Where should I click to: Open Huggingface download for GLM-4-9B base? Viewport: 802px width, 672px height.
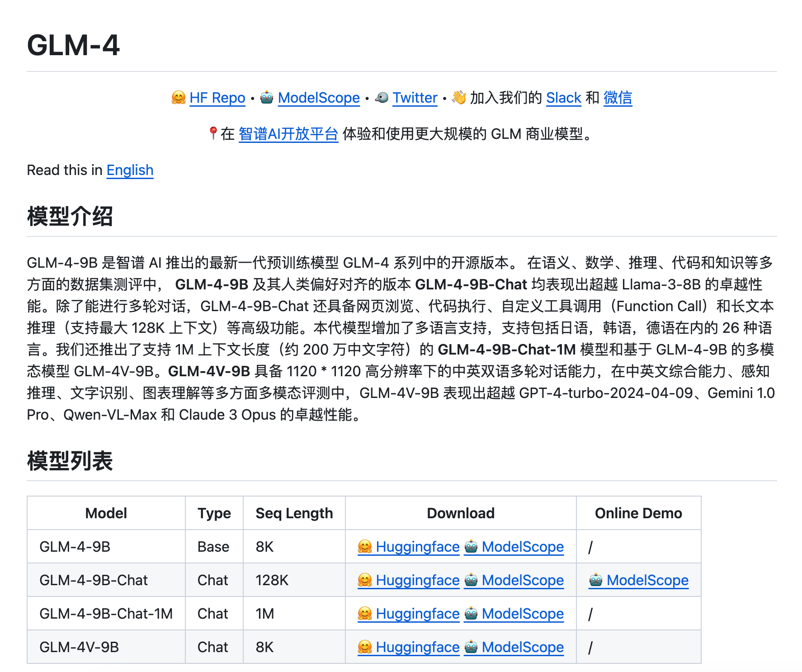point(409,547)
